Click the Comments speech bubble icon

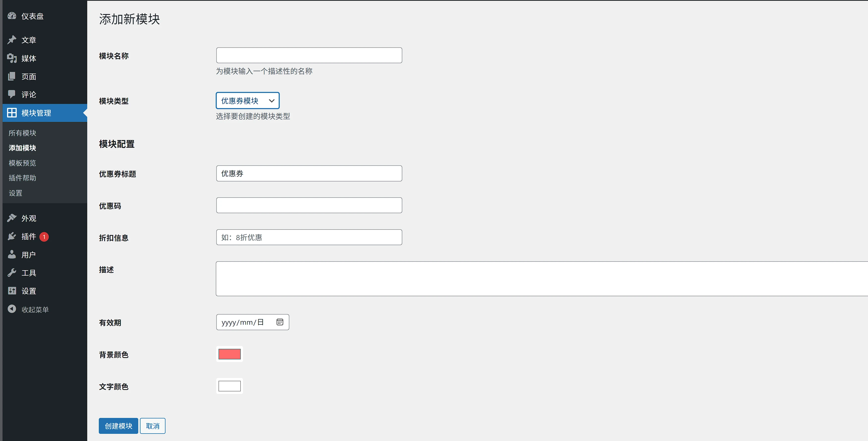point(12,94)
